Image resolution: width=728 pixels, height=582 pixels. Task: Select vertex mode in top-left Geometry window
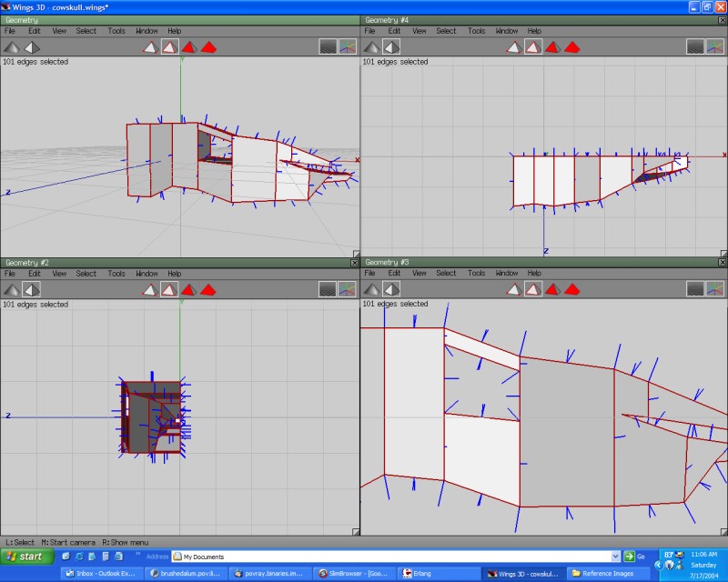[149, 47]
